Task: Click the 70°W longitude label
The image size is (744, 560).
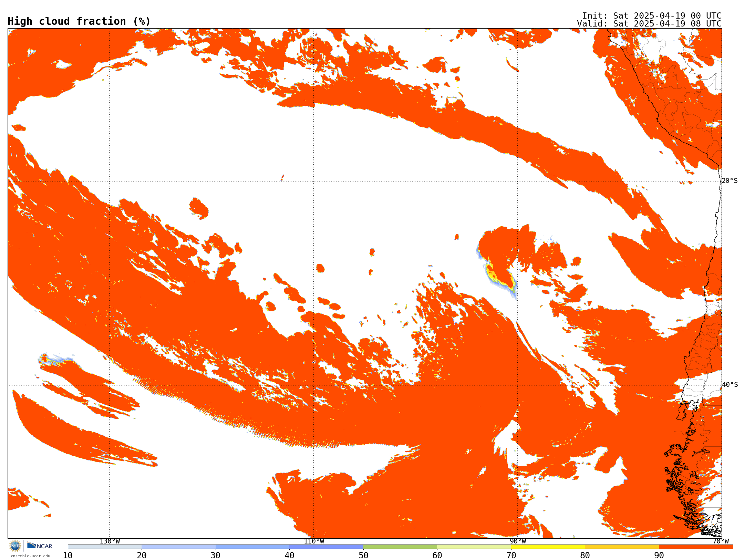Action: [x=721, y=541]
